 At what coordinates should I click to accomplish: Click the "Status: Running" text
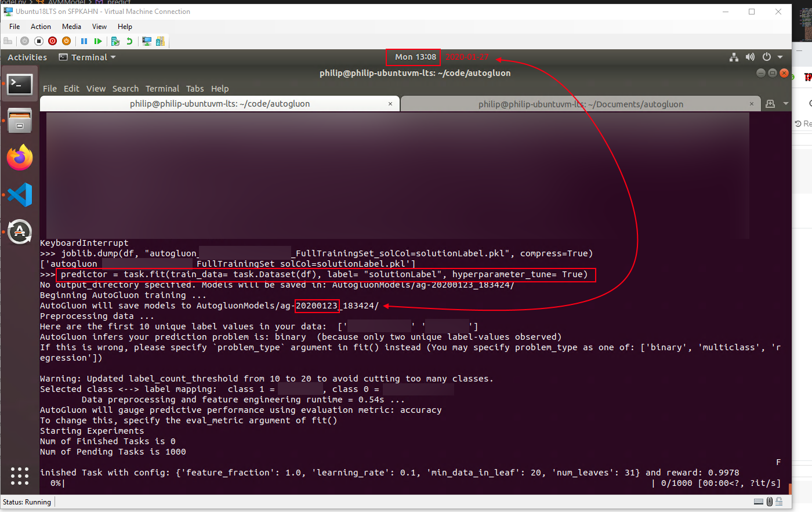coord(27,502)
